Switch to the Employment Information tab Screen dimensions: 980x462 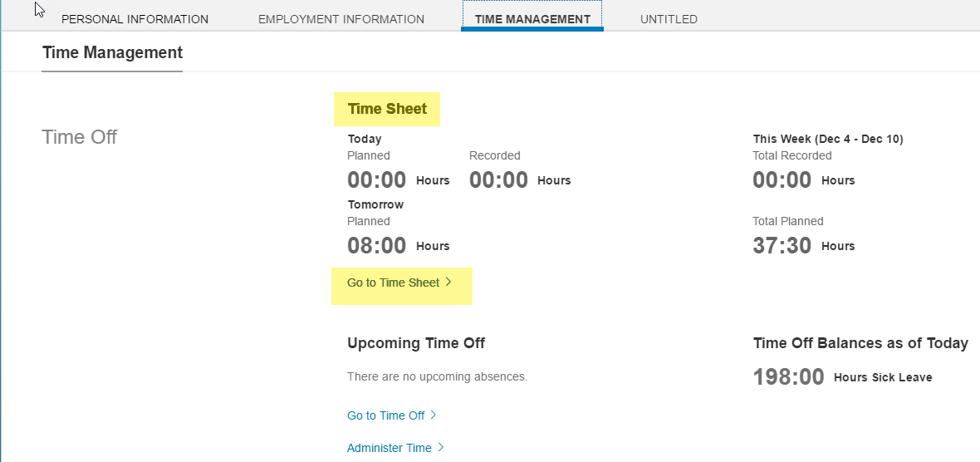coord(341,19)
